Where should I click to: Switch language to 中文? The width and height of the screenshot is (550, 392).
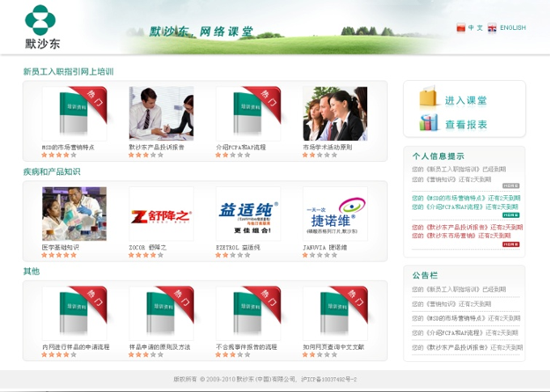(475, 28)
